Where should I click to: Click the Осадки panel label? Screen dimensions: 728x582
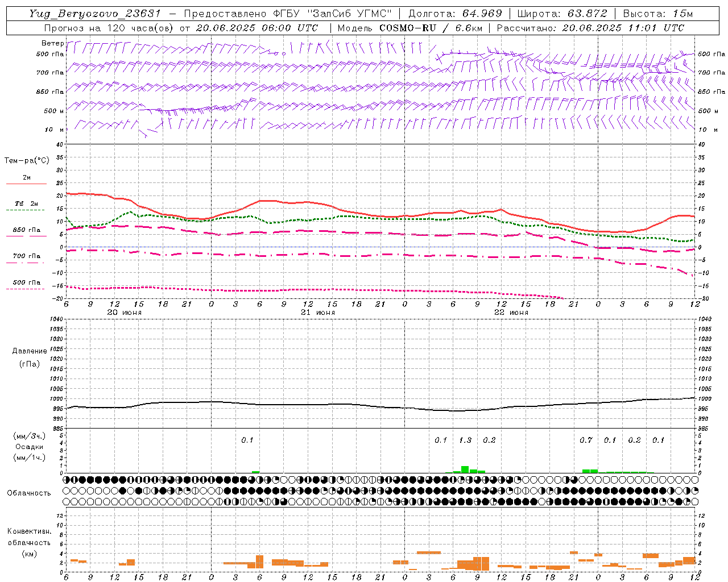pos(29,447)
